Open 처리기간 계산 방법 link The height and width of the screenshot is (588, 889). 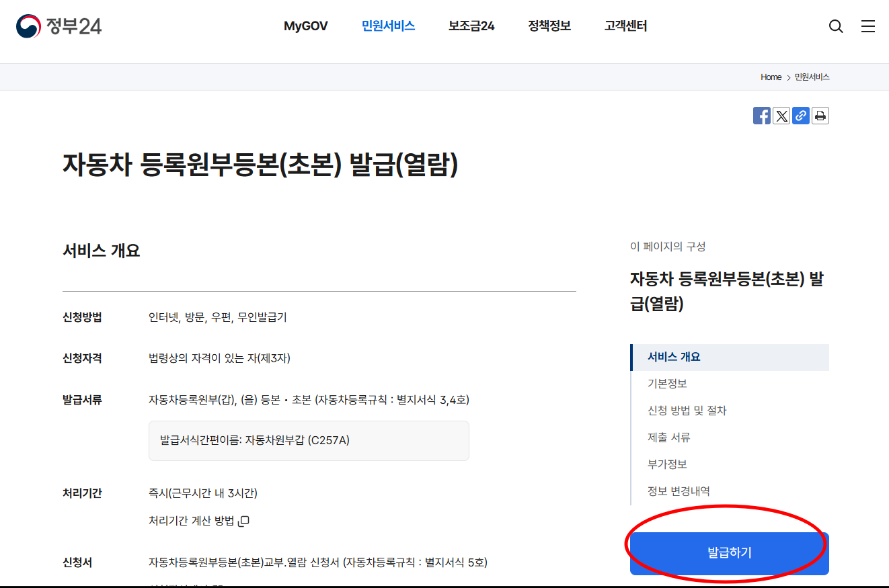[x=199, y=521]
